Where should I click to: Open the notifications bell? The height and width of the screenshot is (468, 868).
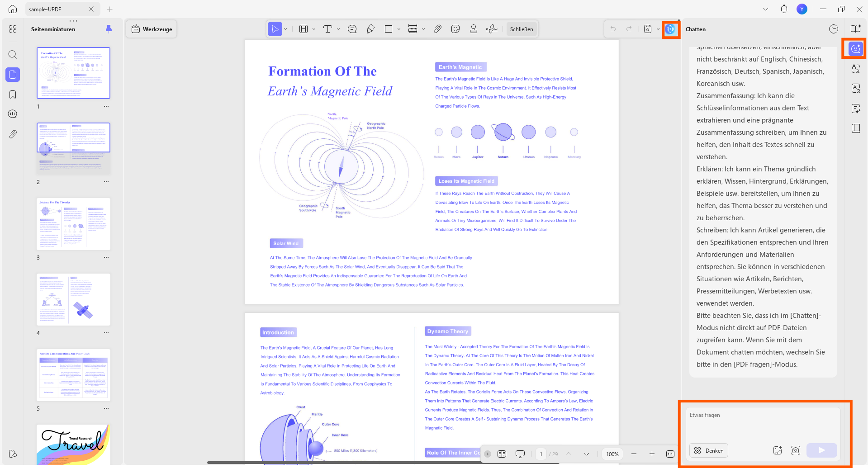(784, 9)
